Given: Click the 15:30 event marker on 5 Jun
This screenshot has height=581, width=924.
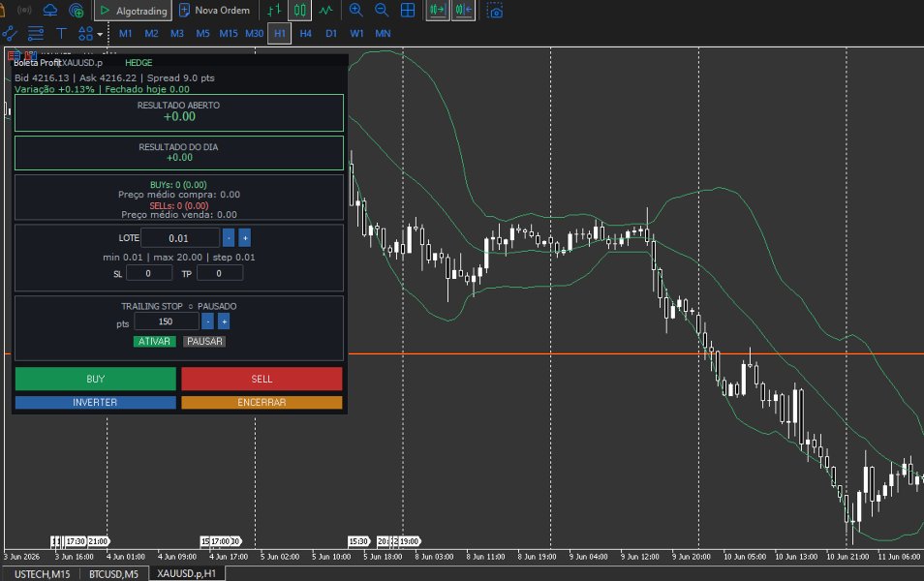Looking at the screenshot, I should coord(358,541).
